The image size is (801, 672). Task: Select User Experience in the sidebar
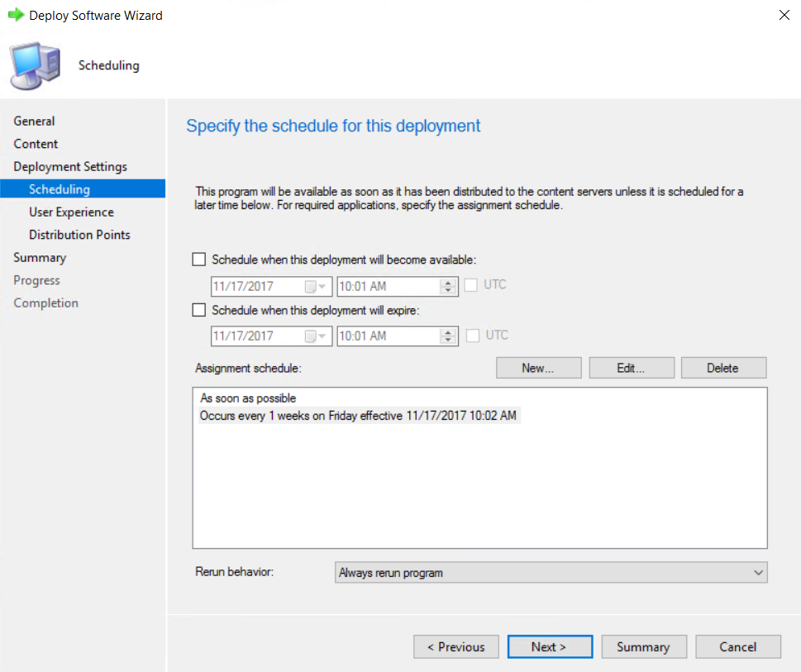(71, 212)
